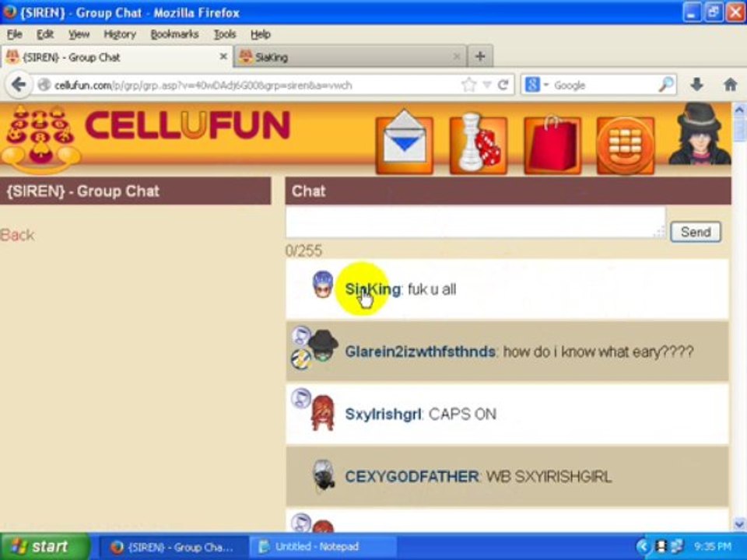Click the upper music badge beside Glarein2izwthfsthnds

pyautogui.click(x=300, y=336)
